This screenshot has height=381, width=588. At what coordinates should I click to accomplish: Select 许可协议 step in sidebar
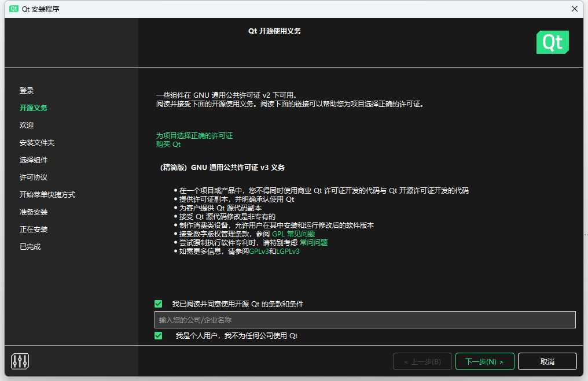(x=34, y=177)
